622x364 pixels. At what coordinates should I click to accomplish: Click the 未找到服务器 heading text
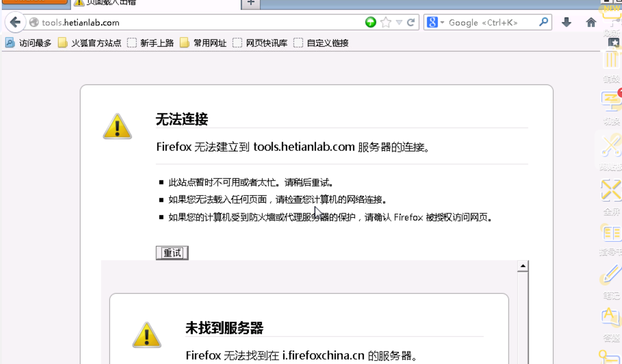tap(224, 328)
